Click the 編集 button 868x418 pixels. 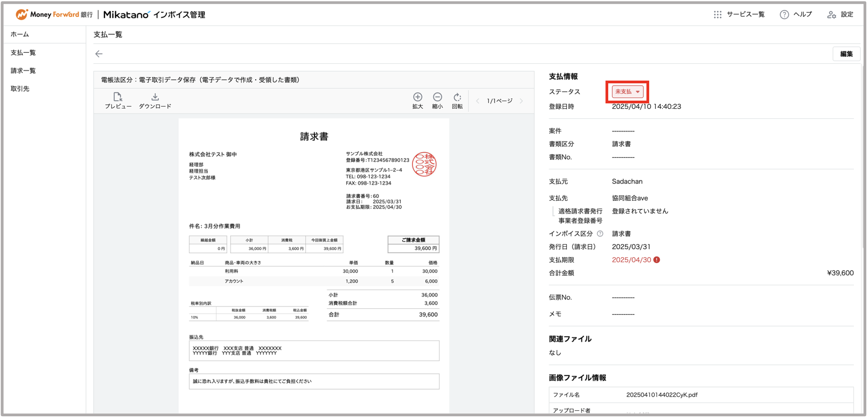(846, 54)
